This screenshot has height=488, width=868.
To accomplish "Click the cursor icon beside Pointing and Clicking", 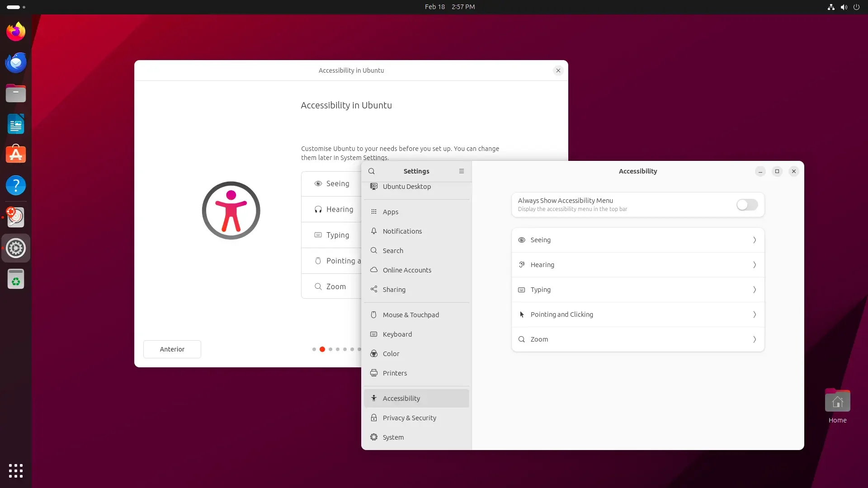I will click(x=522, y=314).
